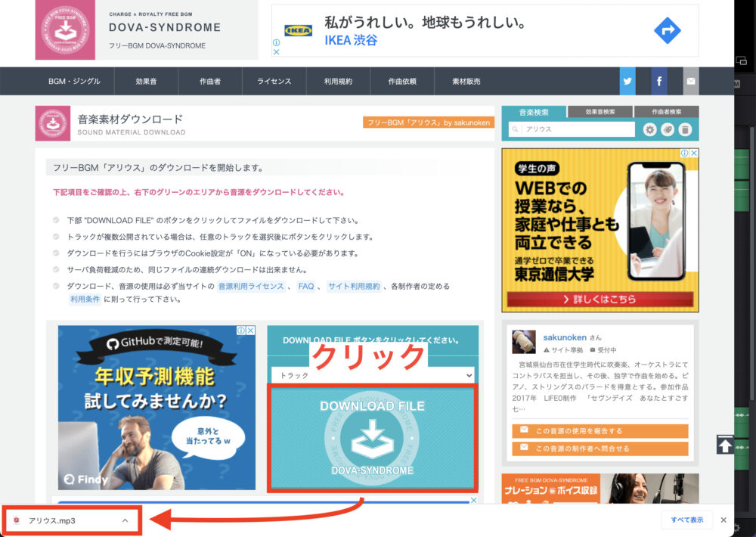Viewport: 756px width, 537px height.
Task: Open the 利用規約 menu
Action: [x=338, y=81]
